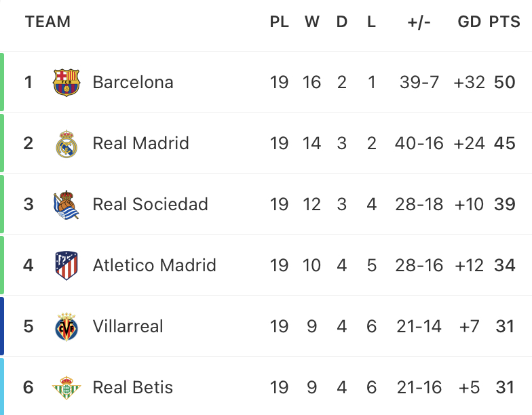Open Atletico Madrid team details
The width and height of the screenshot is (532, 415).
point(155,266)
